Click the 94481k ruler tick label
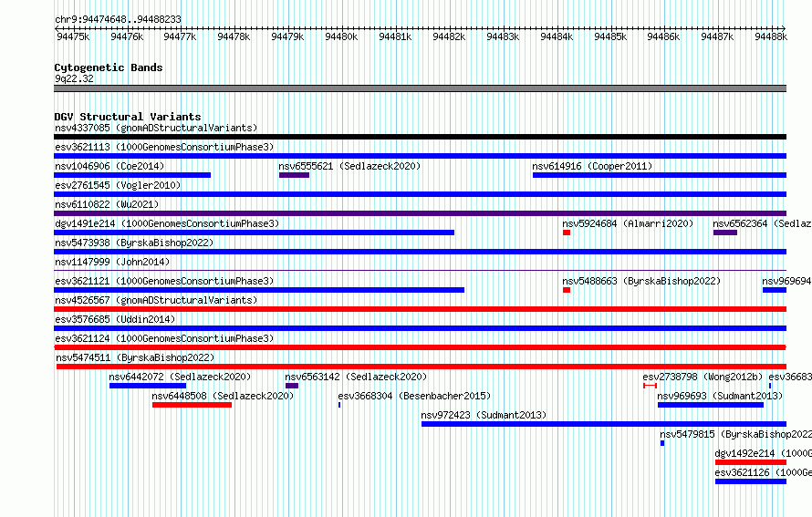 395,36
